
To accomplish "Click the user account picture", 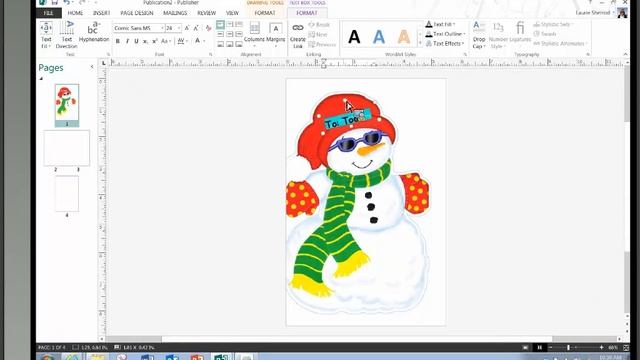I will 622,13.
